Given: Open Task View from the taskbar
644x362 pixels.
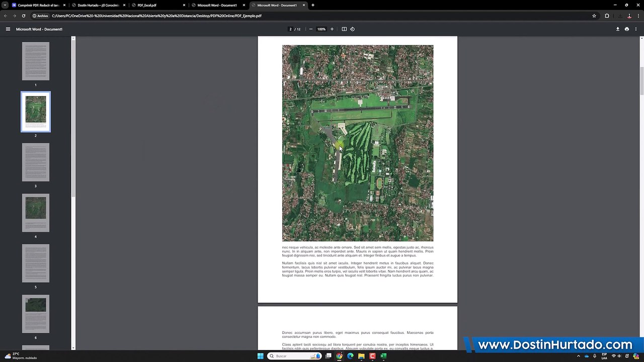Looking at the screenshot, I should click(329, 356).
